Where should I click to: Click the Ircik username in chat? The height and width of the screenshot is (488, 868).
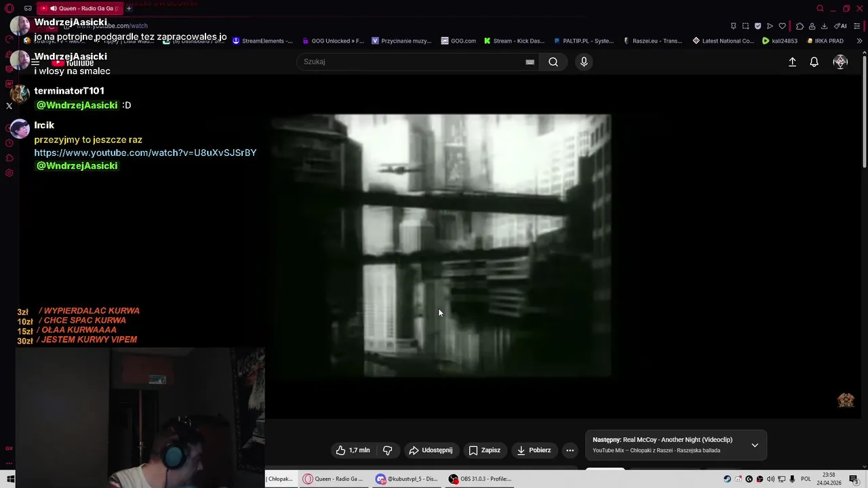coord(44,125)
